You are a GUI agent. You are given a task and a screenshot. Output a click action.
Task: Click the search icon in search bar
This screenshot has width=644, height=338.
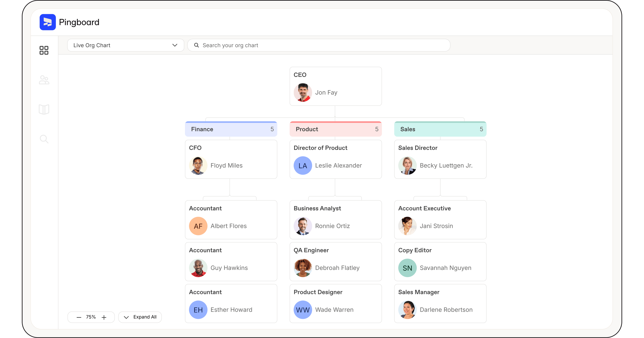point(196,45)
